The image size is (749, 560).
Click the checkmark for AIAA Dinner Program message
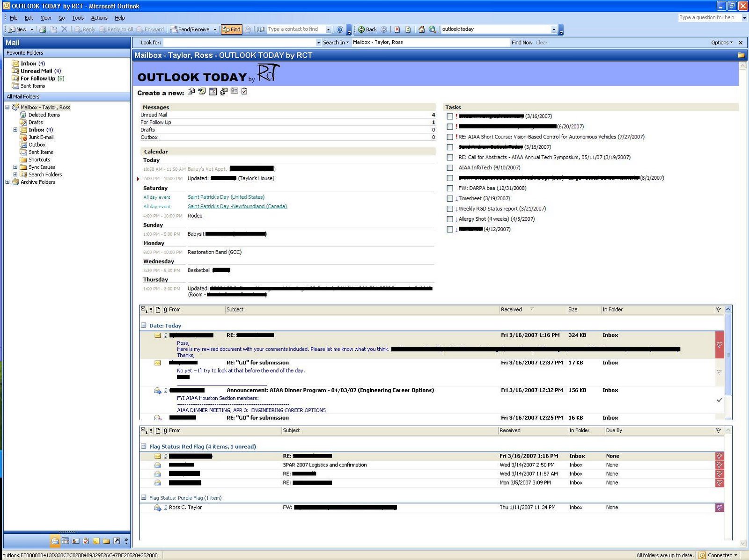tap(720, 400)
